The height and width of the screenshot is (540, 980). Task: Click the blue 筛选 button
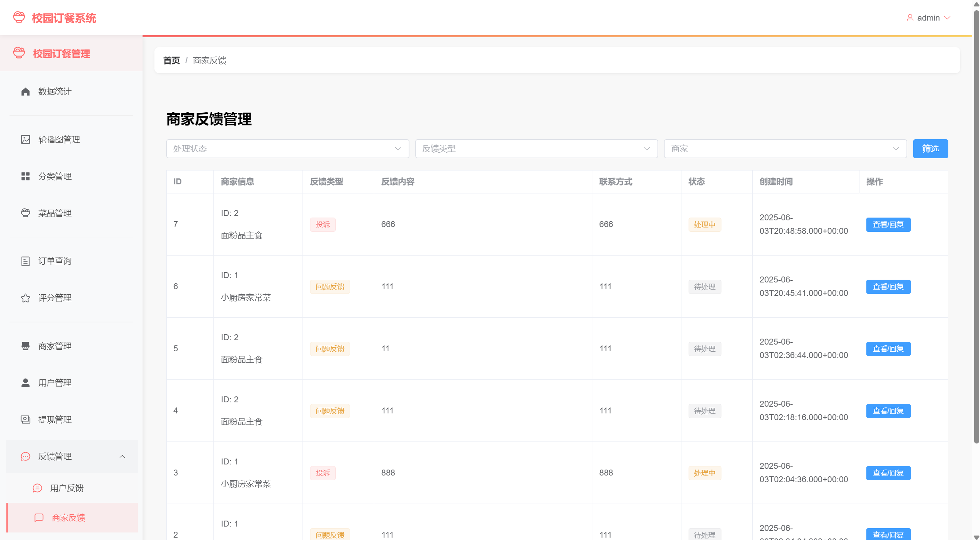click(x=930, y=149)
